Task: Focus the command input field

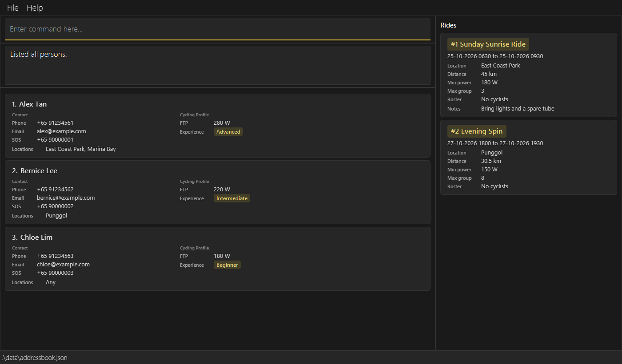Action: 218,29
